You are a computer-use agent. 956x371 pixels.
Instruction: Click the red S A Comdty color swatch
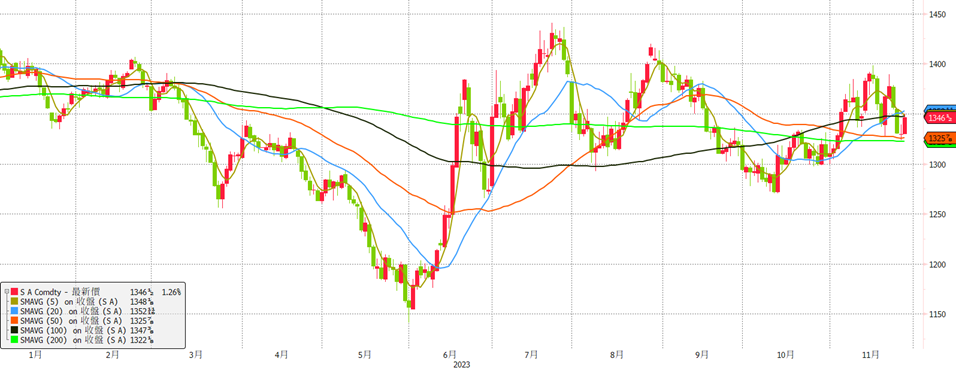15,291
